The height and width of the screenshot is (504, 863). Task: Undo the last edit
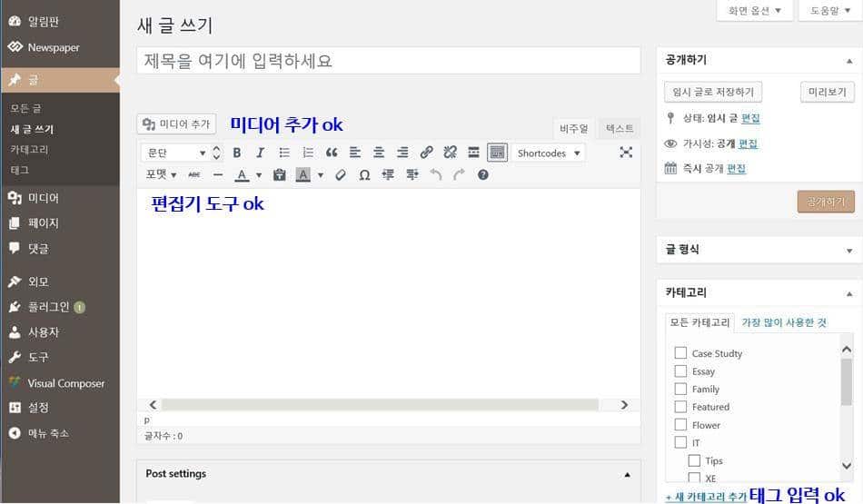(435, 175)
